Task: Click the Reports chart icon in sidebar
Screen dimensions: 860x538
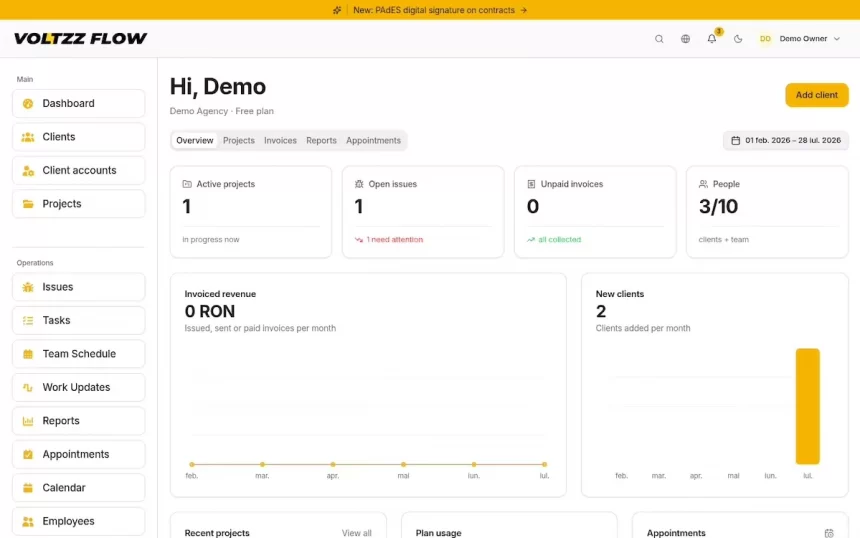Action: click(28, 421)
